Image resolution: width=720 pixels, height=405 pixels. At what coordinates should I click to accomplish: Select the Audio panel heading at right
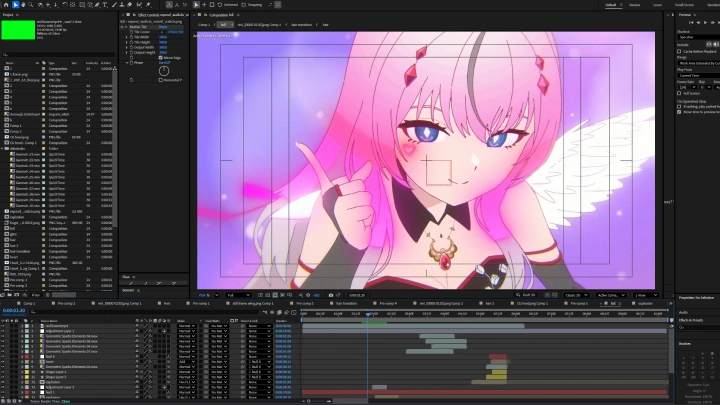[x=683, y=313]
